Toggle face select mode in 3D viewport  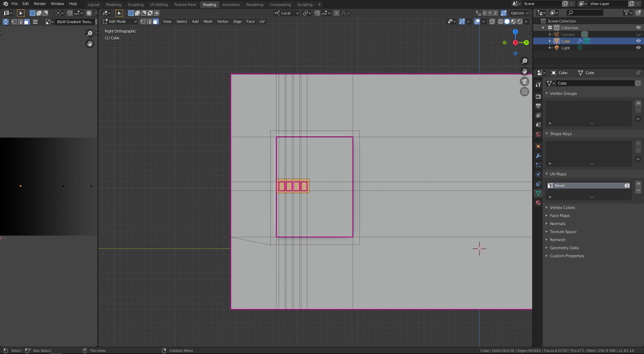click(x=156, y=21)
